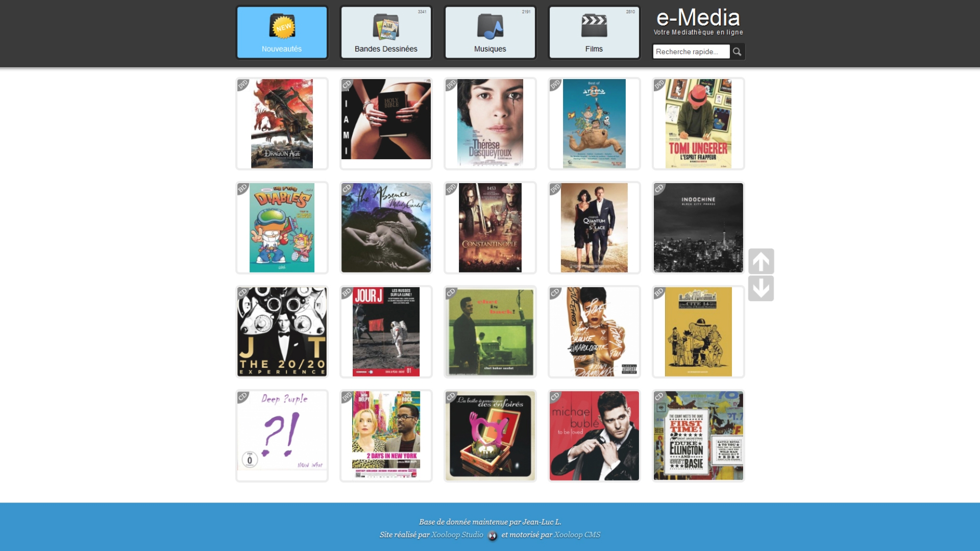The image size is (980, 551).
Task: Open the 2 Days in New York DVD
Action: (x=386, y=436)
